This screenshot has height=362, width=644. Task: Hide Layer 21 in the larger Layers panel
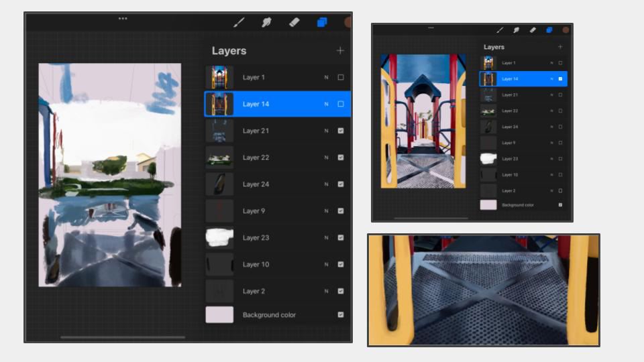[x=341, y=131]
